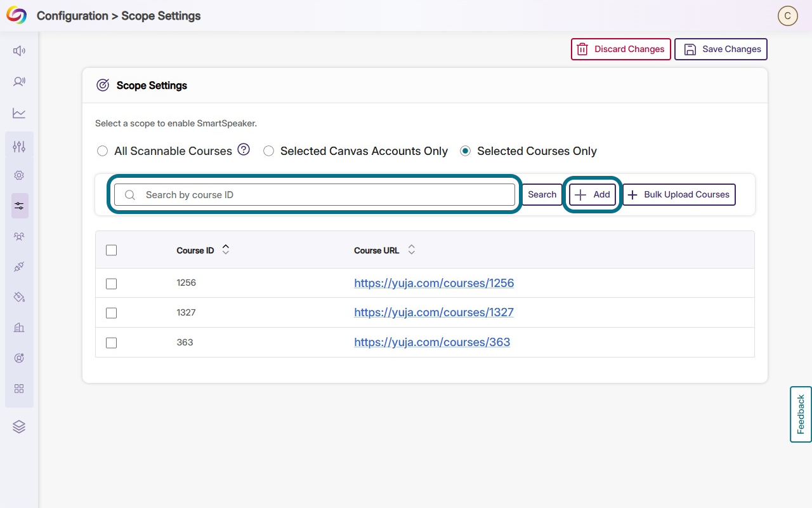
Task: Open the gear settings sidebar icon
Action: pyautogui.click(x=19, y=175)
